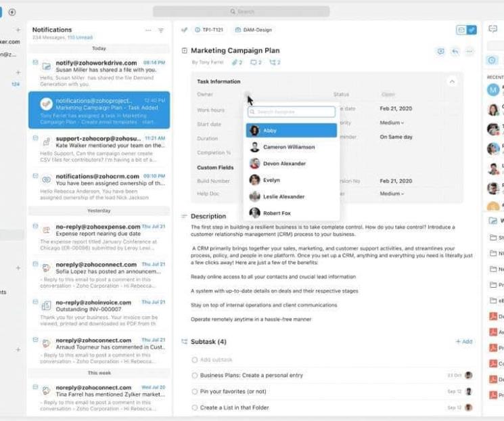Click the Add subtask input field
This screenshot has width=504, height=421.
click(216, 359)
